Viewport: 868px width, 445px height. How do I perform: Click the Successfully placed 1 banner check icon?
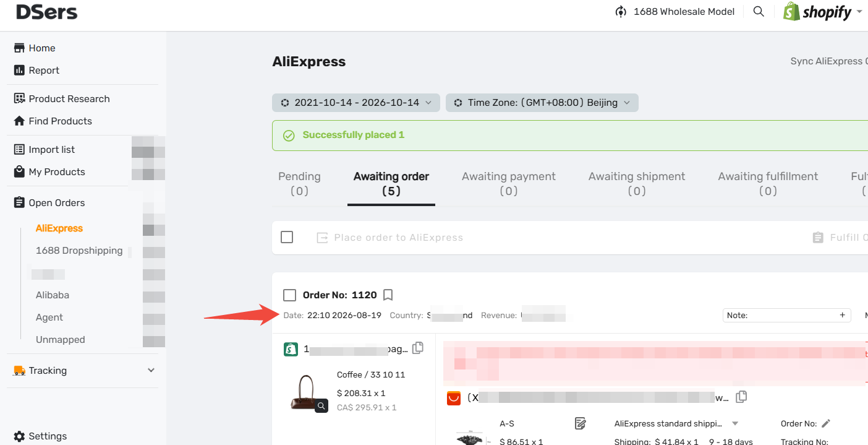[289, 136]
